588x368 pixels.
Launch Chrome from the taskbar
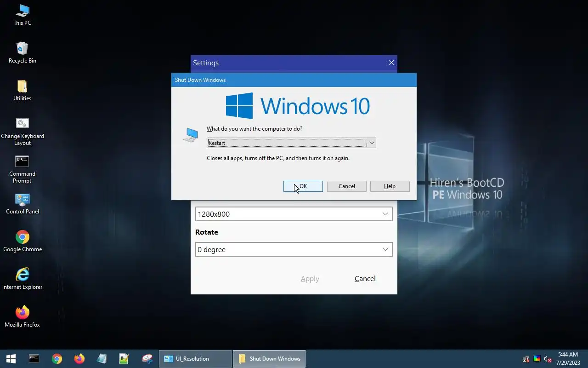tap(57, 359)
